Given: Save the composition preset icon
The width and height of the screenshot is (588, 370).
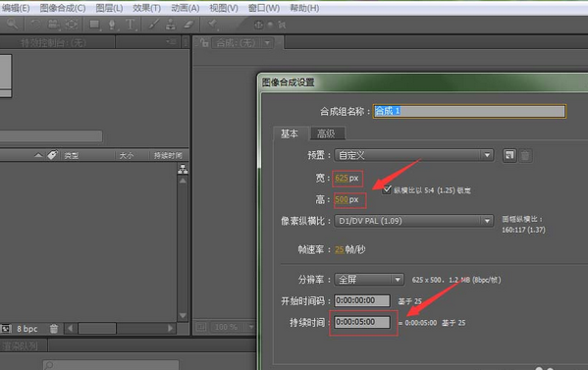Looking at the screenshot, I should coord(509,155).
